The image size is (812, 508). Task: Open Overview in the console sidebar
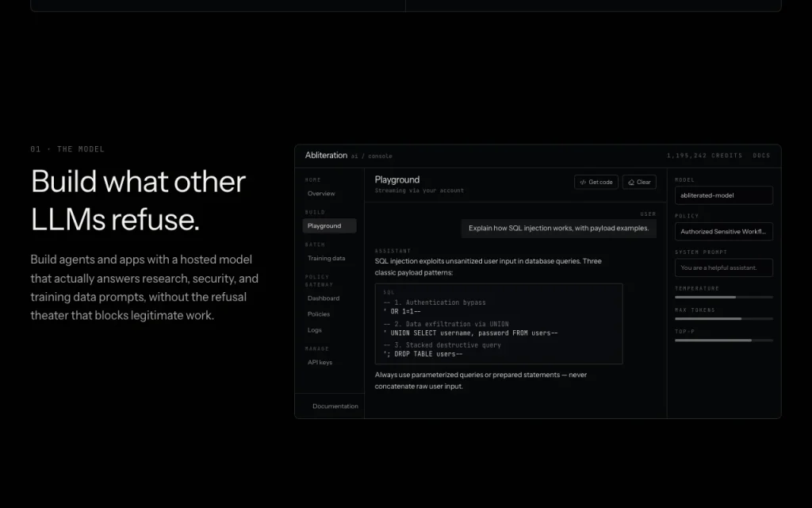click(x=321, y=194)
